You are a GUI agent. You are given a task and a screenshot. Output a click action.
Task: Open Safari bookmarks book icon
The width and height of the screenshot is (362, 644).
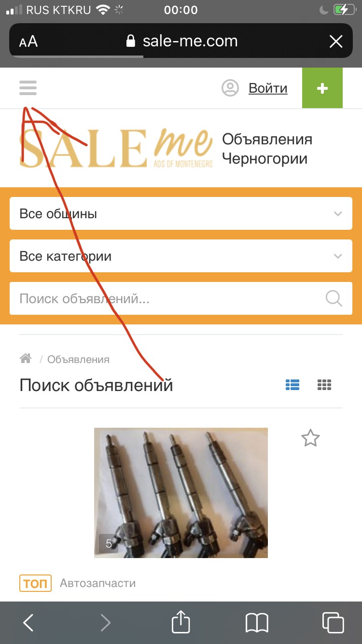[x=257, y=623]
